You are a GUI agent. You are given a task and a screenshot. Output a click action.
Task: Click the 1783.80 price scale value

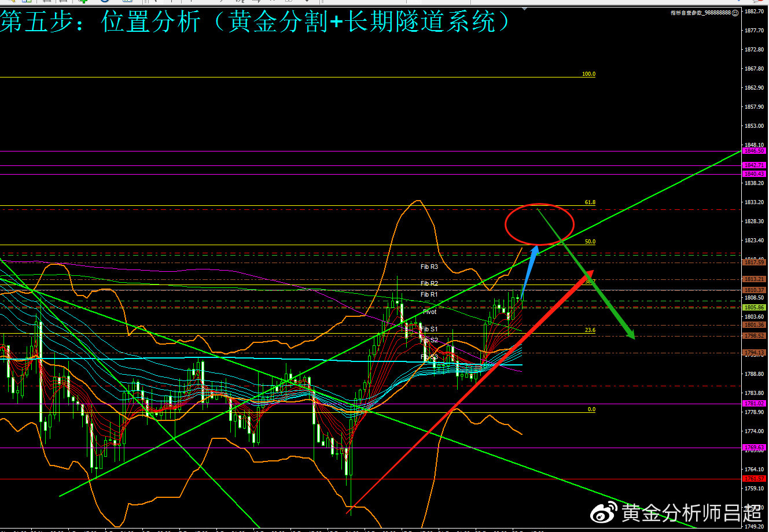click(755, 393)
